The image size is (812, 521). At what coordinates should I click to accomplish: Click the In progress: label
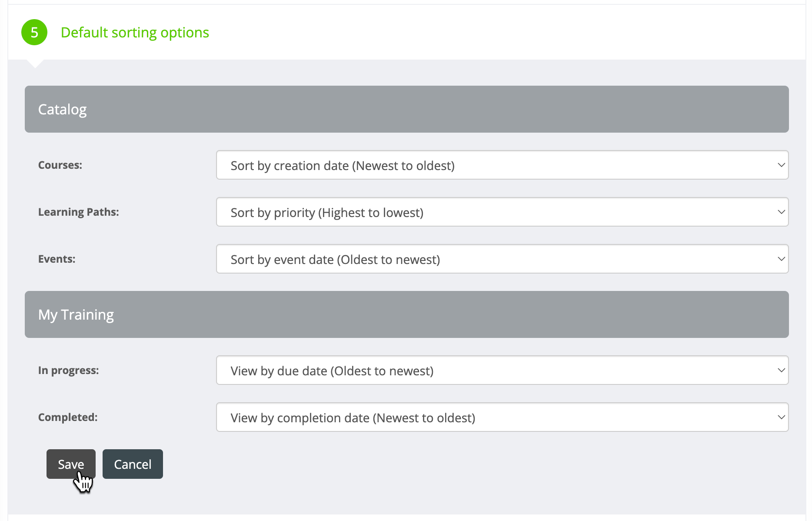click(x=69, y=371)
